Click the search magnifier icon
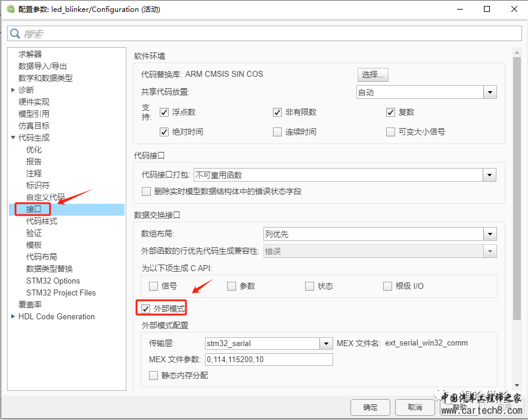528x420 pixels. (15, 33)
